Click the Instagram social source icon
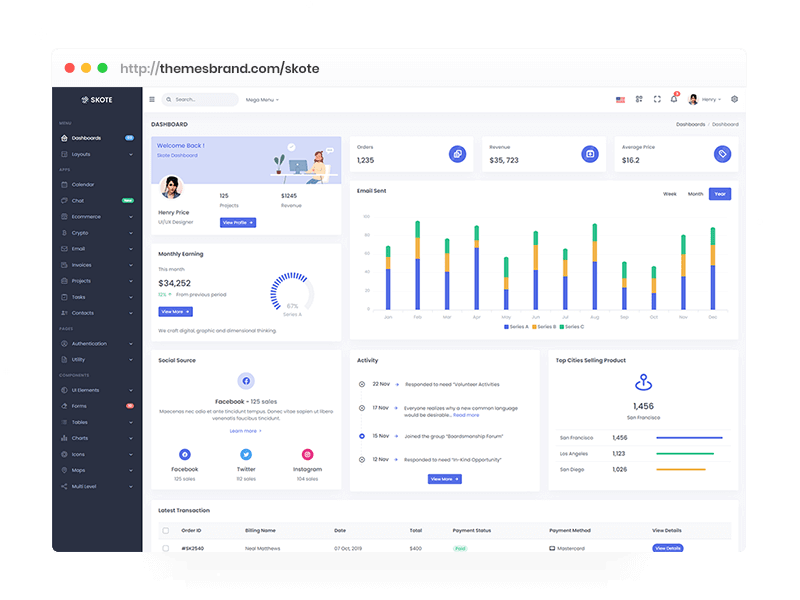Image resolution: width=800 pixels, height=600 pixels. [x=307, y=454]
